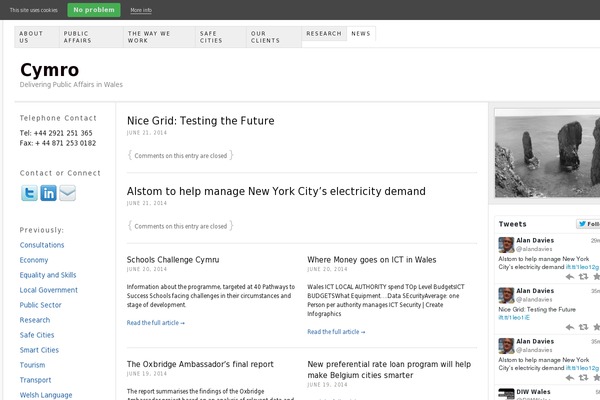Screen dimensions: 600x400
Task: Click the Cymro site title
Action: coord(49,69)
